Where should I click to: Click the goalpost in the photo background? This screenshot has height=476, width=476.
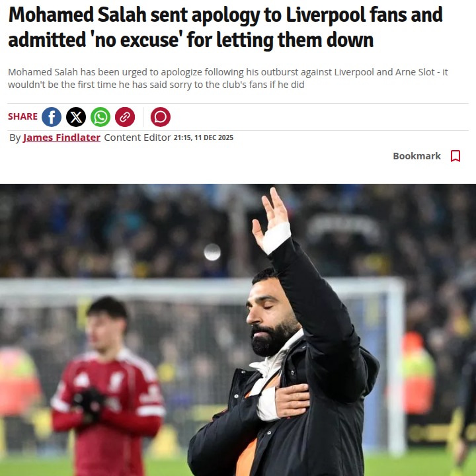pyautogui.click(x=395, y=364)
